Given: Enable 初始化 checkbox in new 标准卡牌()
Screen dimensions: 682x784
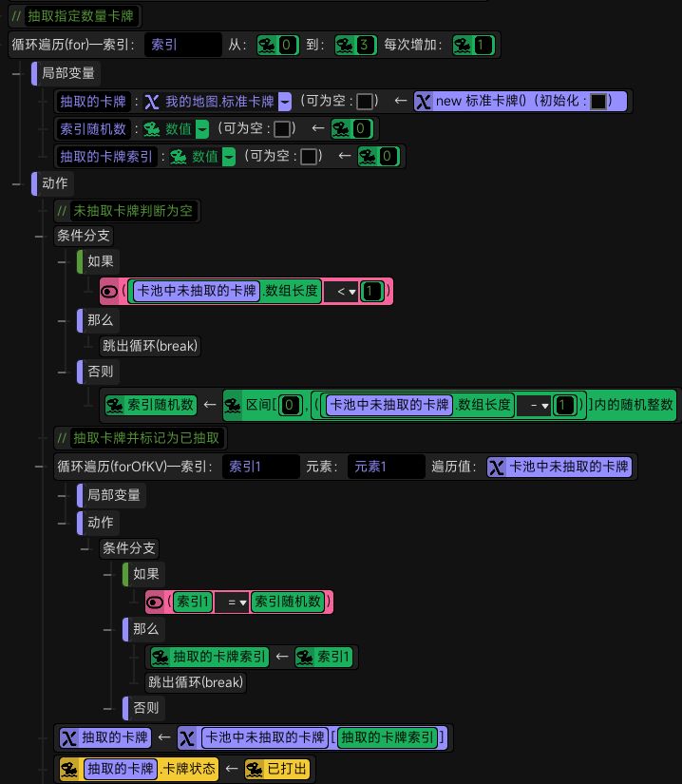Looking at the screenshot, I should 598,102.
